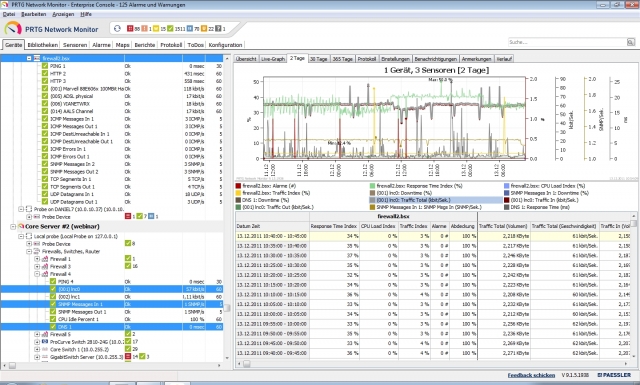Switch to the Alarme tab
This screenshot has height=385, width=640.
[x=101, y=45]
